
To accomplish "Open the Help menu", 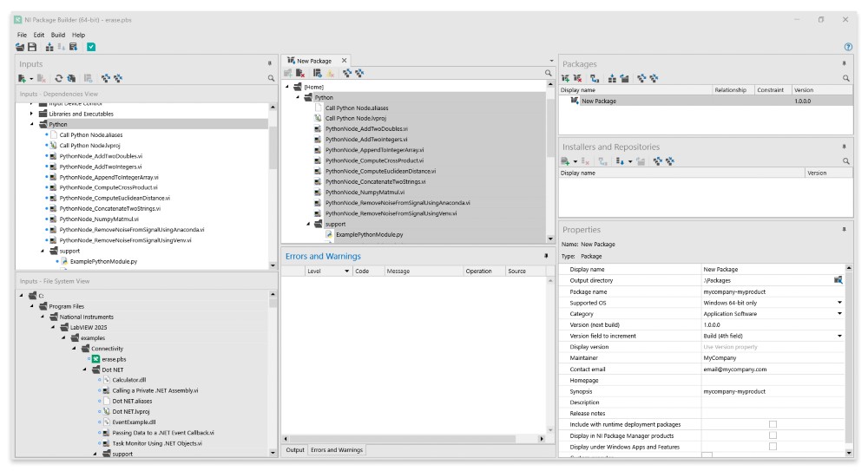I will coord(79,35).
